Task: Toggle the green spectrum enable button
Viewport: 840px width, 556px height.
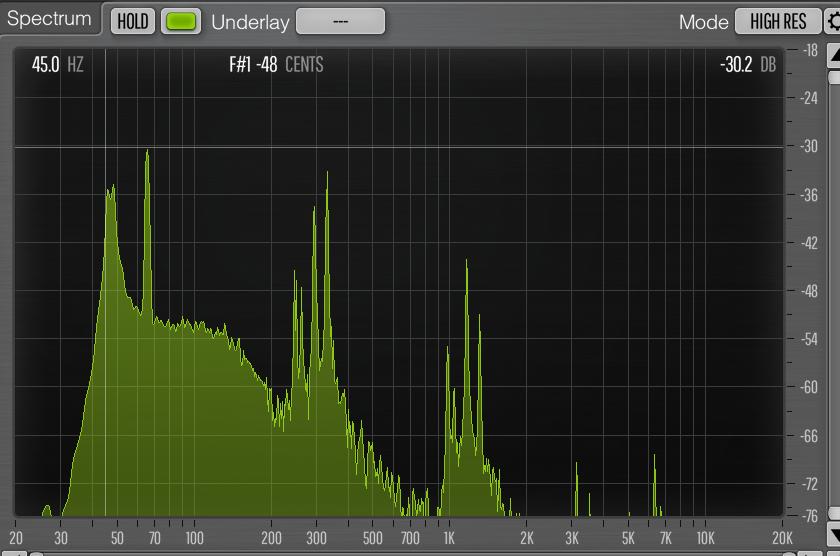Action: pyautogui.click(x=181, y=21)
